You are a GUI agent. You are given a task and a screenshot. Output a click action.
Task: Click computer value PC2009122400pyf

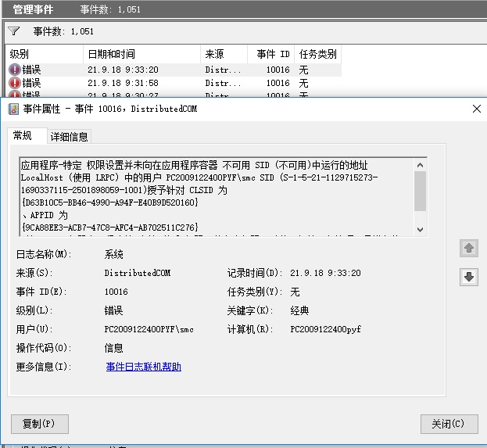click(325, 329)
